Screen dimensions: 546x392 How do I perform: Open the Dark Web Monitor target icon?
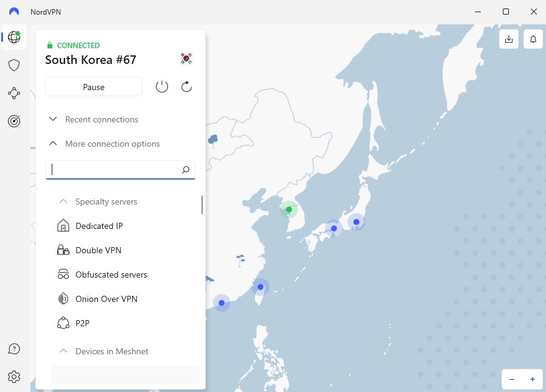click(14, 121)
